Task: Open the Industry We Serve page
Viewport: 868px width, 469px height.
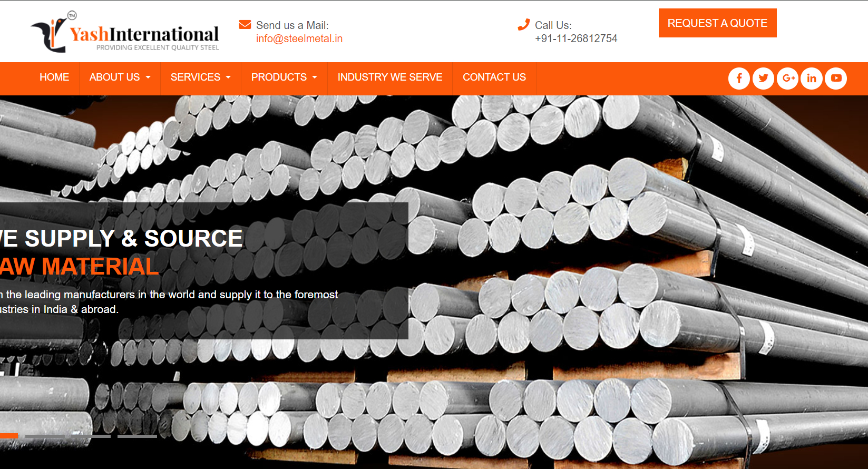Action: [389, 77]
